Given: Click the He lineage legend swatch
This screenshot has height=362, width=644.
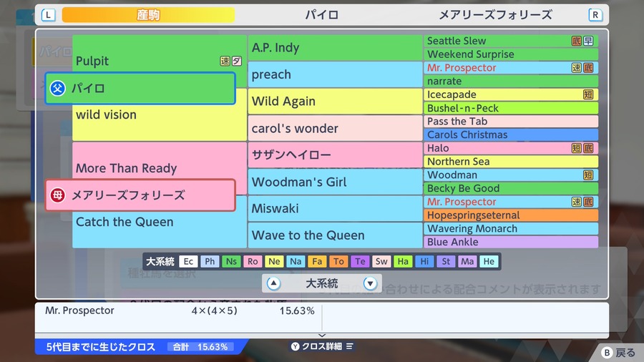Looking at the screenshot, I should pos(489,261).
